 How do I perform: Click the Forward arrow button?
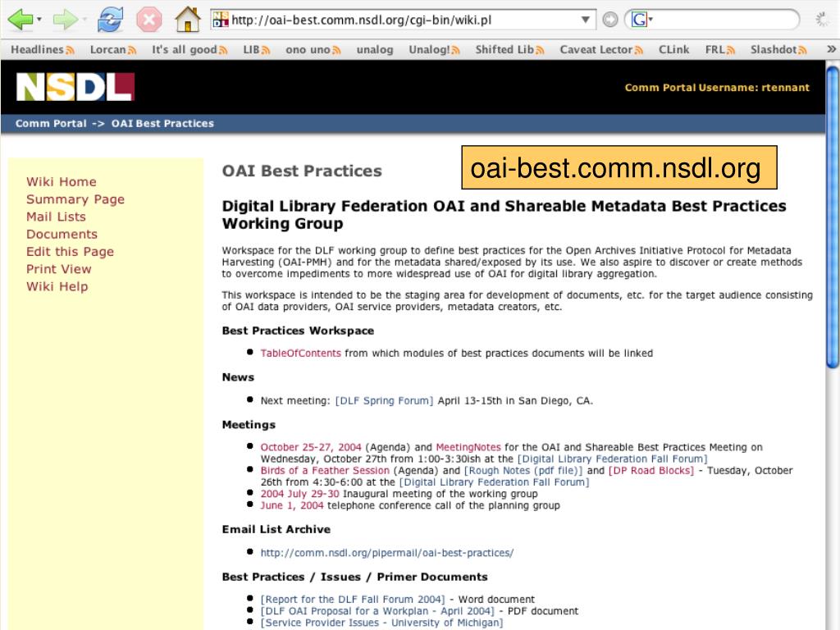click(66, 20)
